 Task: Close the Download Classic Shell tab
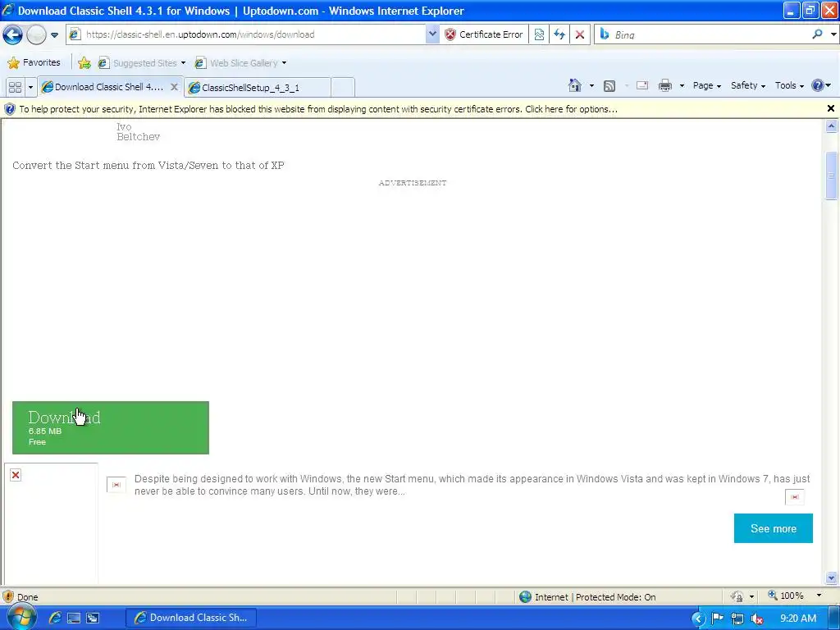point(174,87)
